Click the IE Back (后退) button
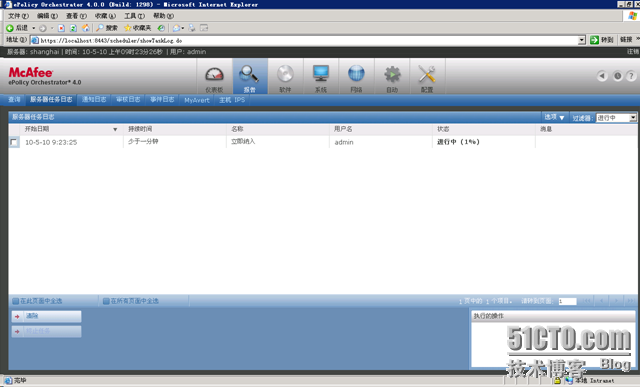 pos(17,28)
